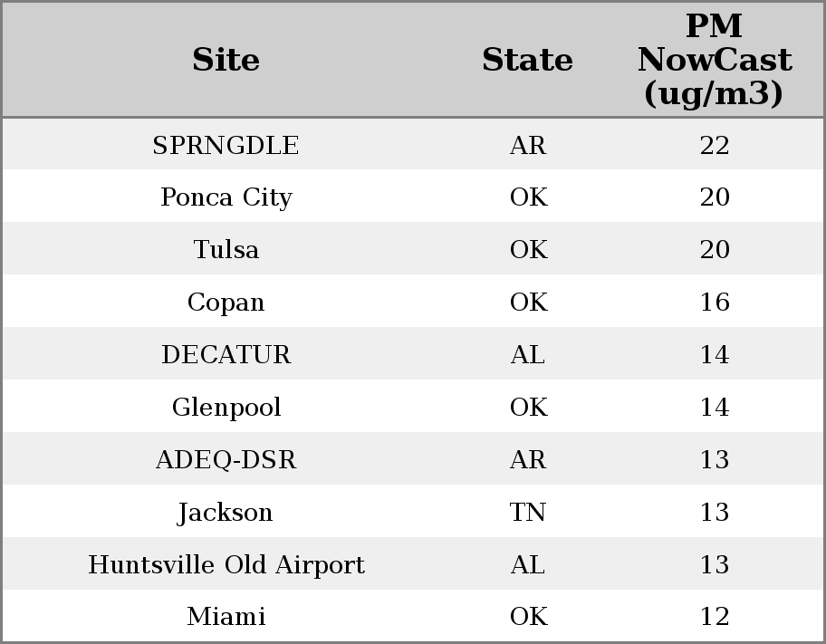Click the Miami site name
This screenshot has width=826, height=644.
(x=226, y=617)
